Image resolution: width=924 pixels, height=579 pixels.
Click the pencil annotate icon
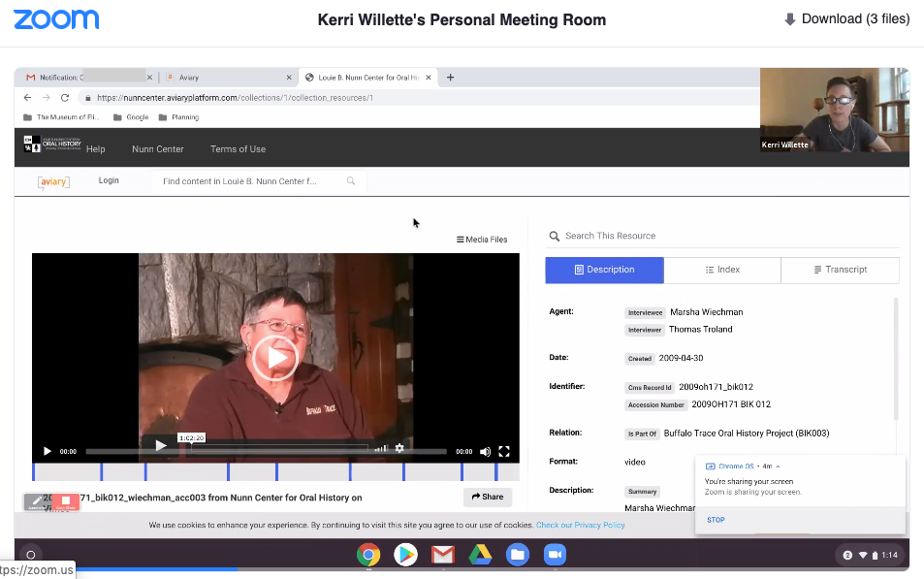pos(37,501)
